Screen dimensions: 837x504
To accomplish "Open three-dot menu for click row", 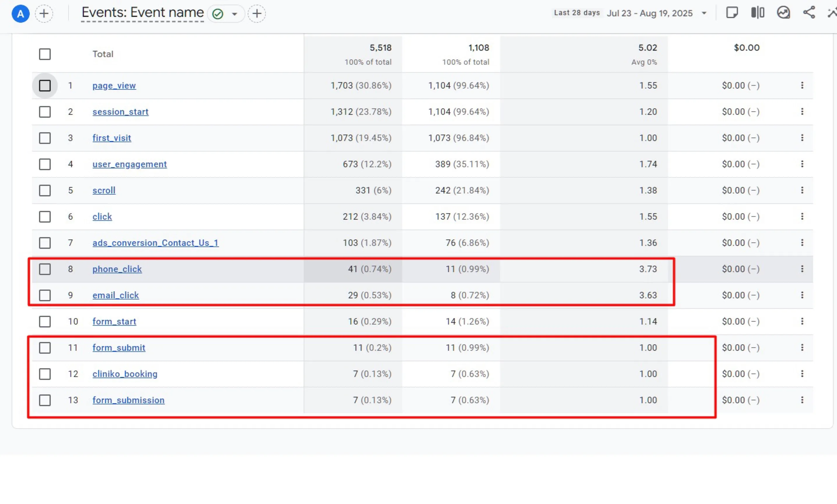I will point(802,216).
